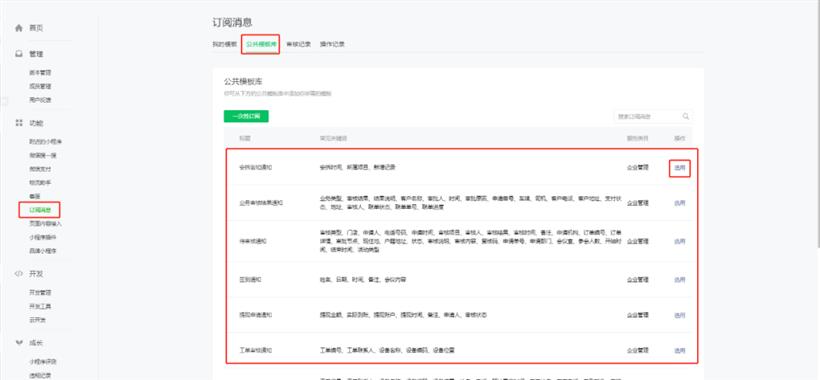
Task: Select 订阅消息 in sidebar
Action: pos(40,210)
